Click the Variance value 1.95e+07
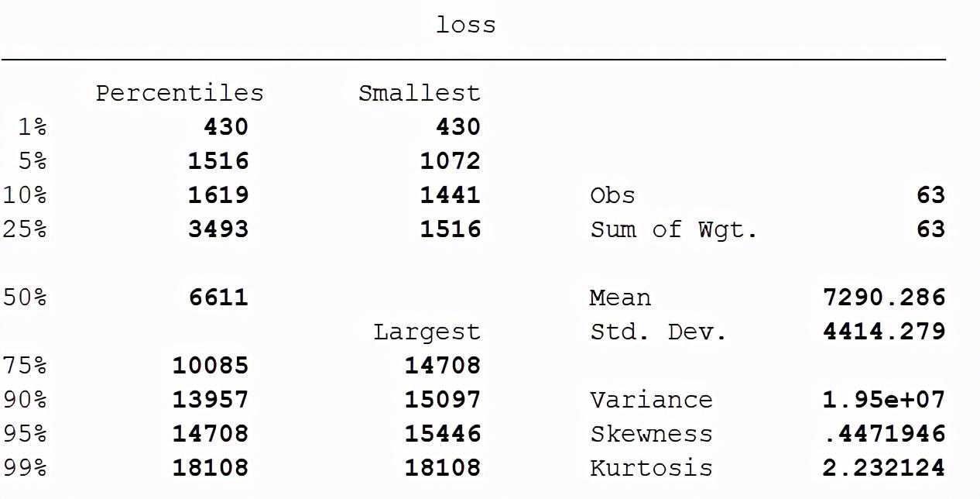 click(x=884, y=400)
